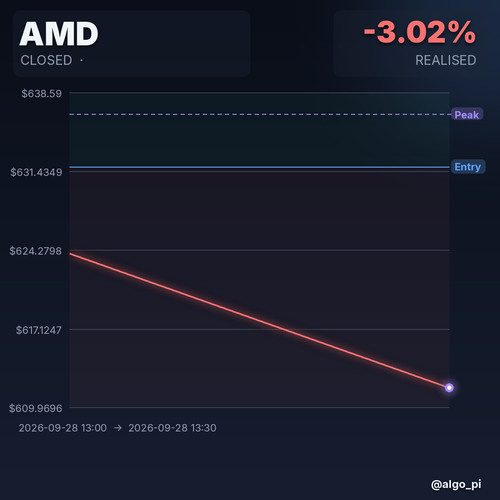Open the @algo_pi handle

[x=456, y=484]
